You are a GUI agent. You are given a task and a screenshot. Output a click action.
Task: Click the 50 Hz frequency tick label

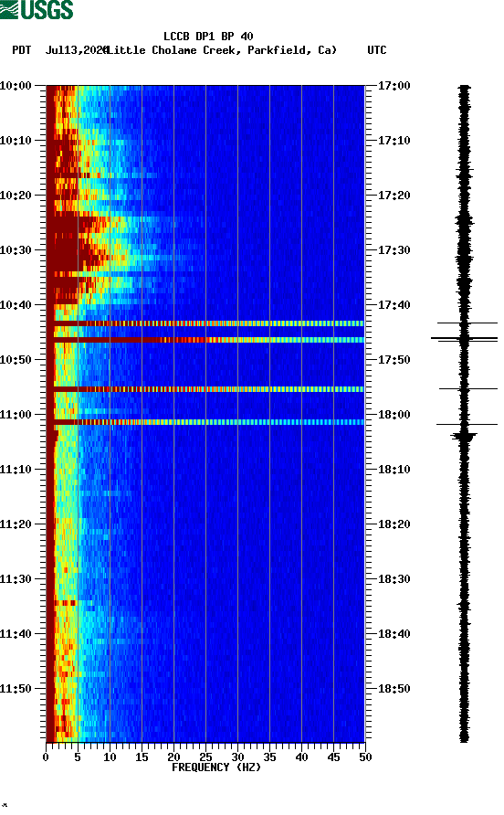pos(365,757)
